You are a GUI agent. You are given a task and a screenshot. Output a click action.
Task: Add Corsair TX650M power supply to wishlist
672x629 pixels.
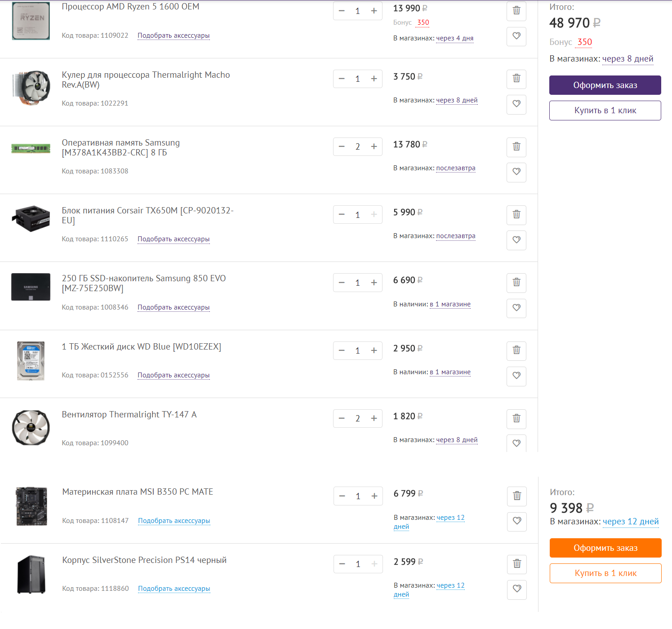[516, 240]
